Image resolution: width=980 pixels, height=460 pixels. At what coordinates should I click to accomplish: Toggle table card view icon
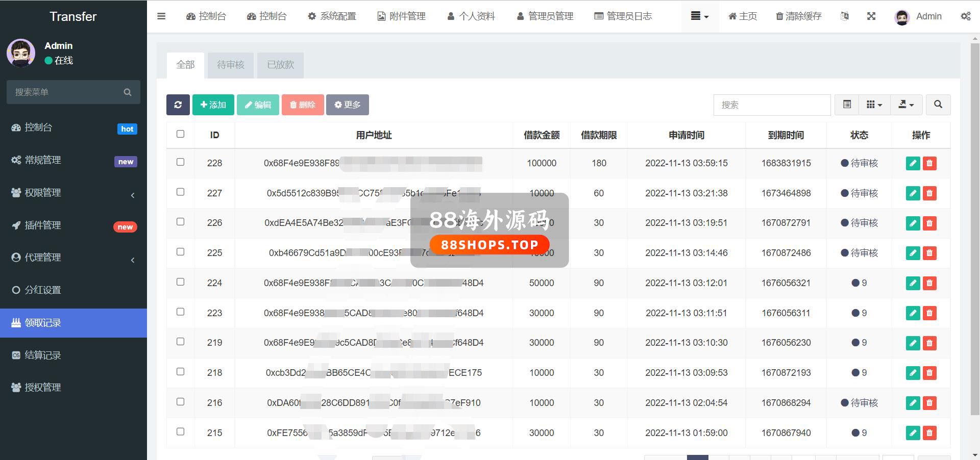click(x=847, y=105)
